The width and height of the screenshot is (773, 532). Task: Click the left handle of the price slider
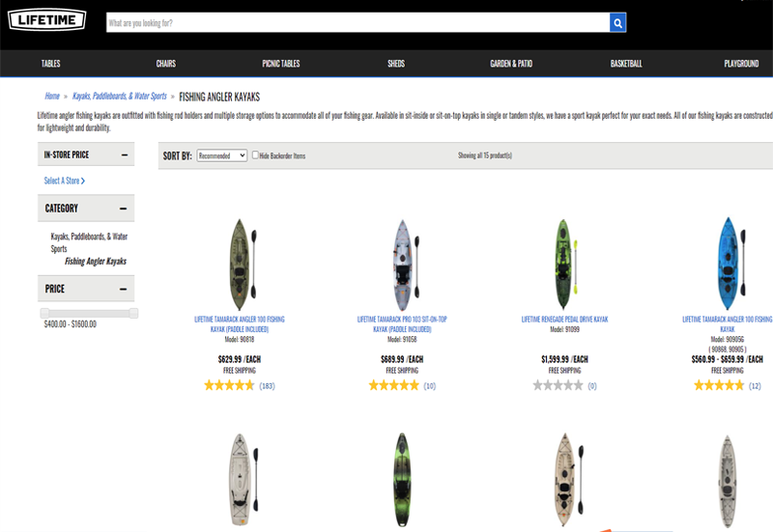[x=44, y=313]
